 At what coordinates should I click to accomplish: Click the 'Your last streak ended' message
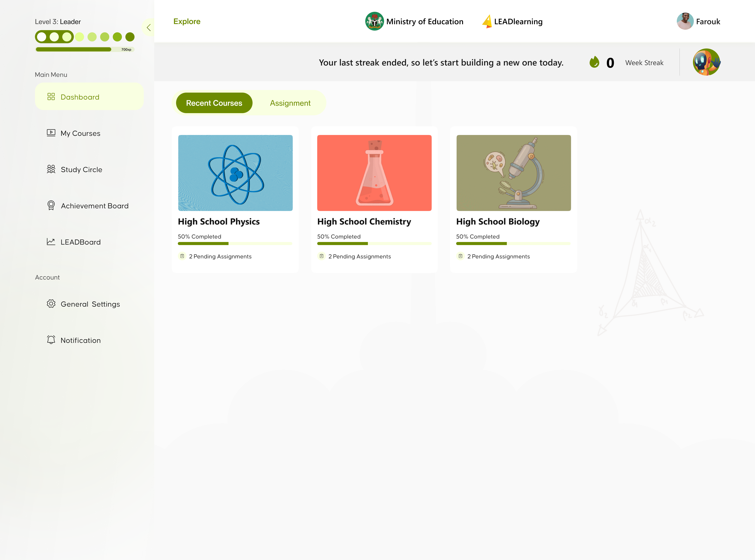tap(441, 62)
